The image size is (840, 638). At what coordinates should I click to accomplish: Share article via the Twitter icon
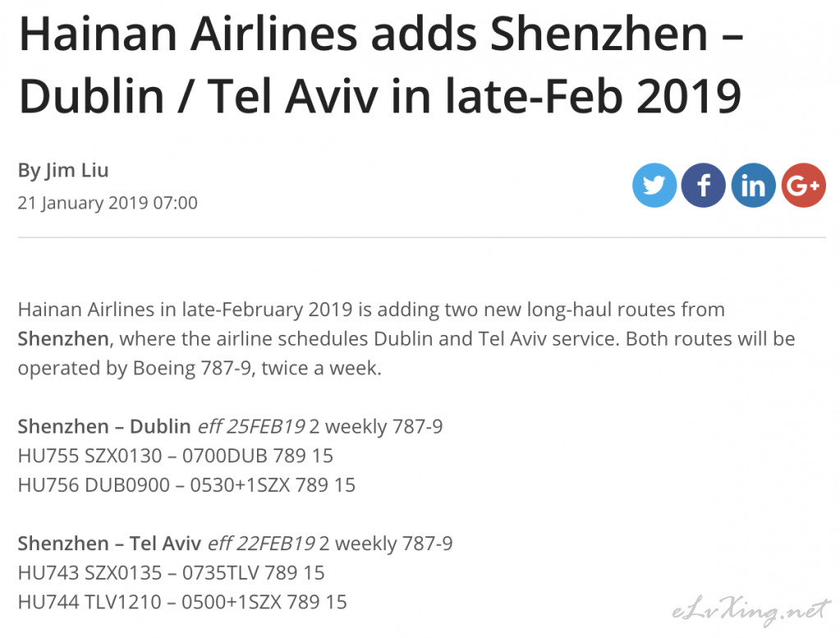coord(654,186)
